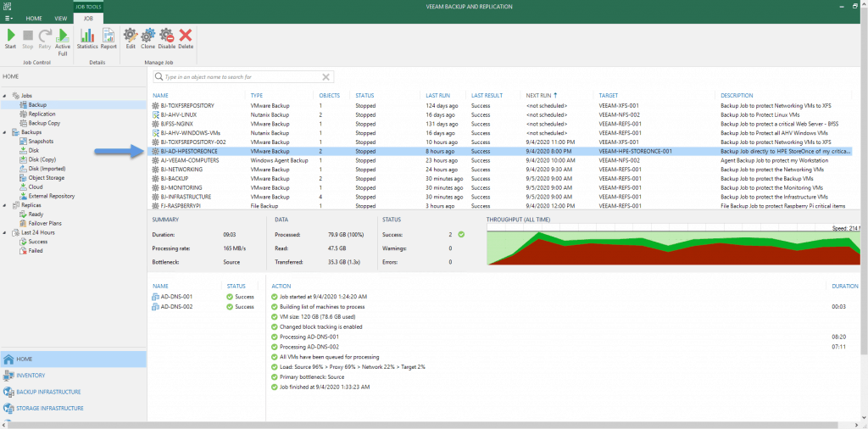Click the Retry job icon

(x=45, y=39)
